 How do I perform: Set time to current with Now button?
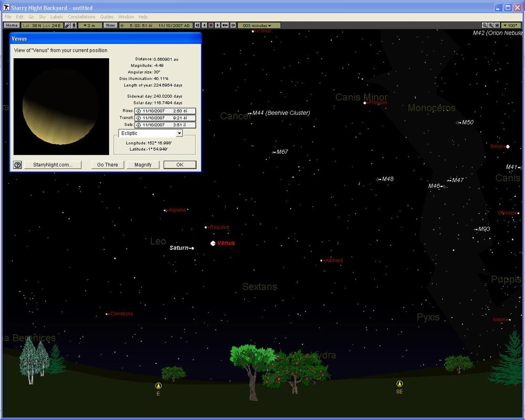pyautogui.click(x=110, y=25)
